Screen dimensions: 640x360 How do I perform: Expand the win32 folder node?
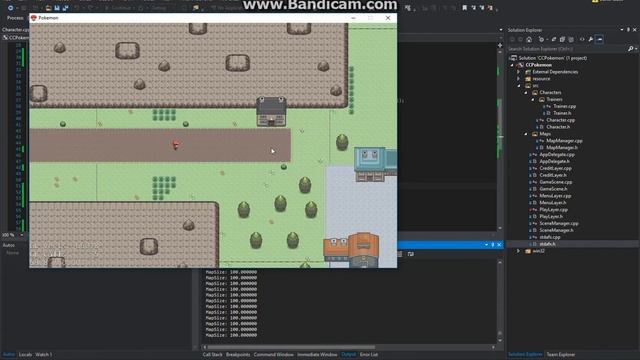519,251
